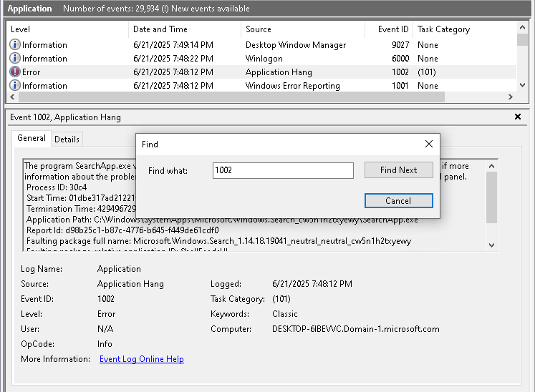535x392 pixels.
Task: Sort by Task Category column header
Action: click(466, 29)
